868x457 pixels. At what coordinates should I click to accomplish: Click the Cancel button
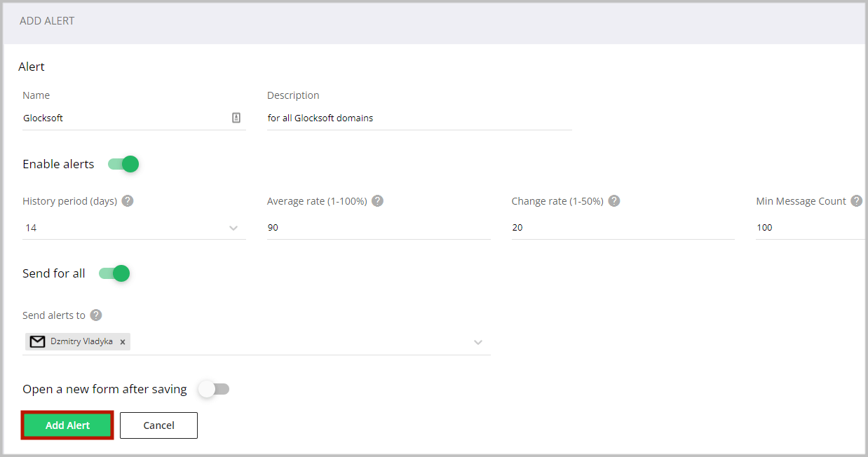(158, 425)
